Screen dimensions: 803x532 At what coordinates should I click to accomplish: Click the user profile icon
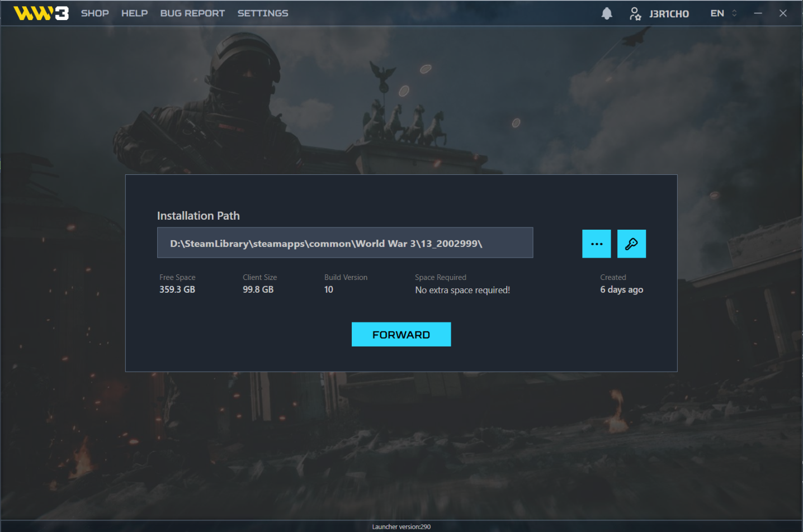click(x=635, y=13)
